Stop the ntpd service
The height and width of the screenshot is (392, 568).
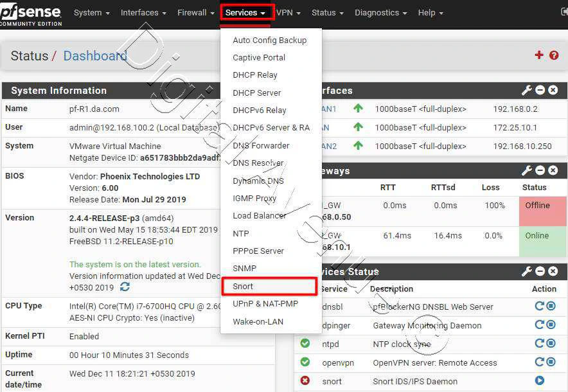(551, 343)
